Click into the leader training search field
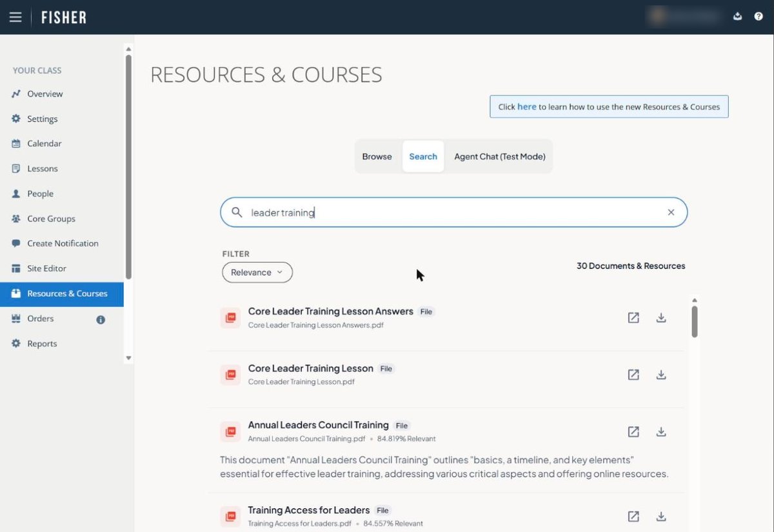Screen dimensions: 774x532 coord(454,212)
